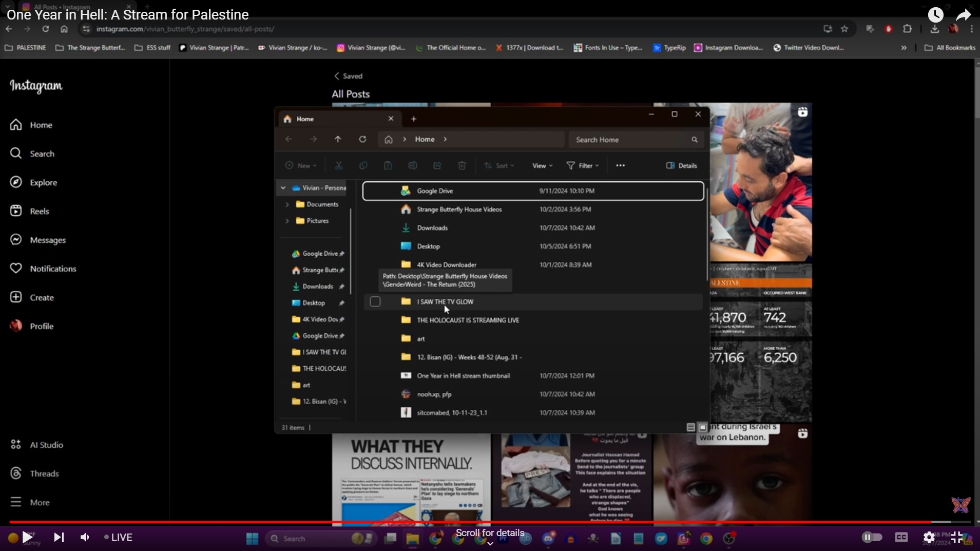Open View dropdown in Explorer

(543, 165)
